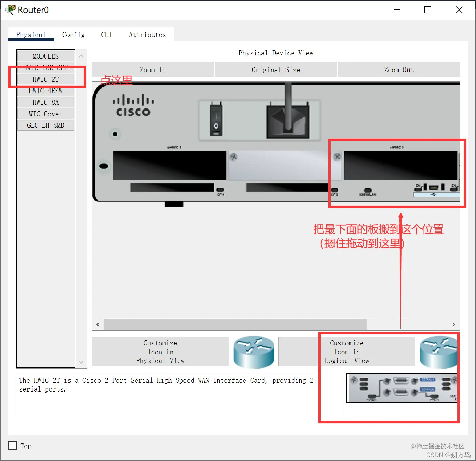Click the MODULES list header
Screen dimensions: 476x461
click(46, 56)
